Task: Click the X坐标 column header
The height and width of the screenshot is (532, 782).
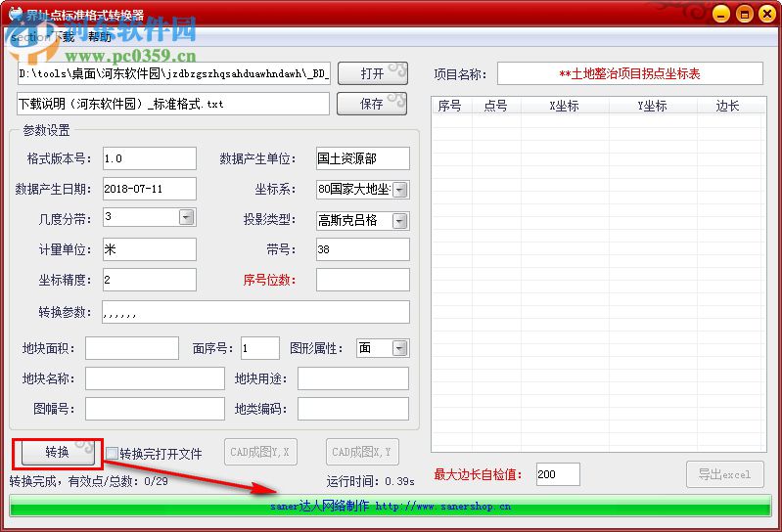Action: [565, 106]
